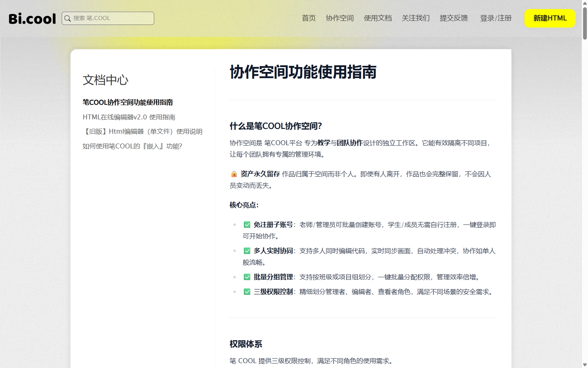This screenshot has width=588, height=368.
Task: Click the vertical scrollbar thumb
Action: pyautogui.click(x=585, y=23)
